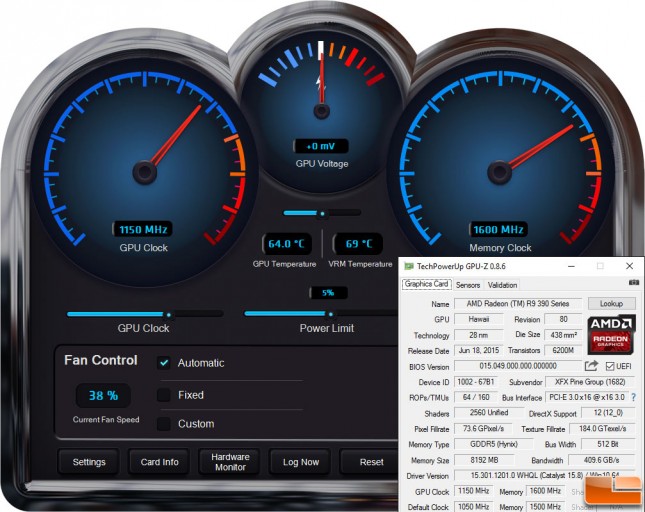Click the GPU Voltage slider handle
This screenshot has height=512, width=645.
pos(322,213)
